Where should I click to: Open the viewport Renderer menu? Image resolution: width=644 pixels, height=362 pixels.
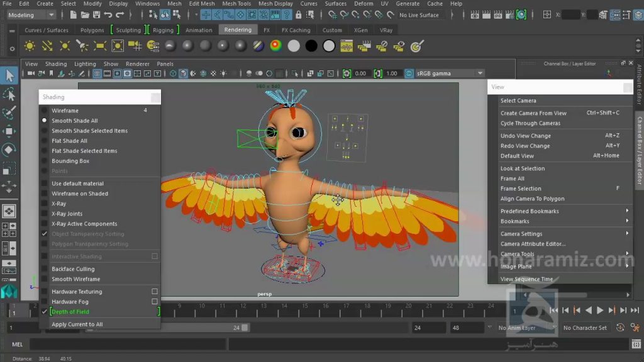[x=138, y=64]
